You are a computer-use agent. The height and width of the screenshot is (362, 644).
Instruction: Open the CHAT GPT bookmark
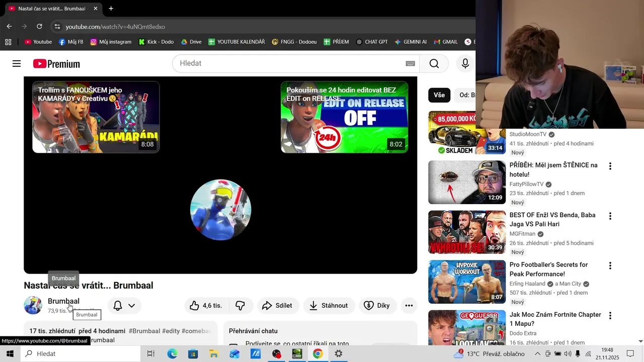point(372,42)
